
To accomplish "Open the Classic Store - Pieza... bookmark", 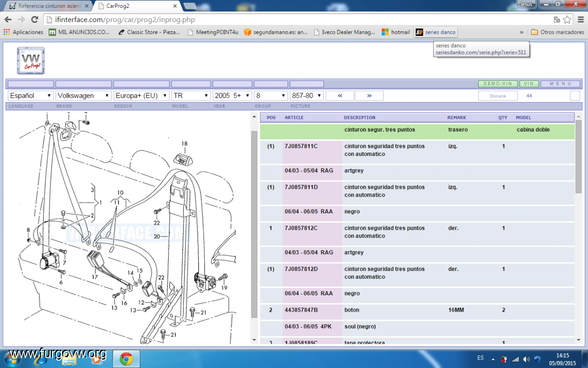I will 149,32.
